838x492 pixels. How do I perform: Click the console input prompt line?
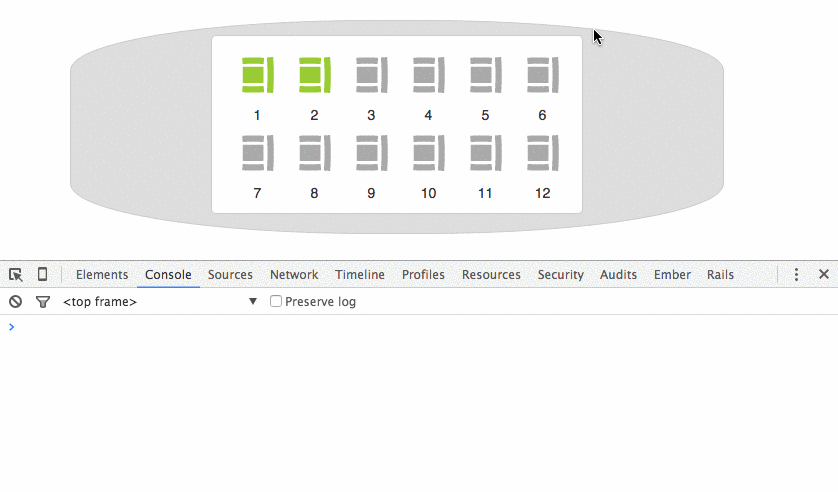point(420,327)
